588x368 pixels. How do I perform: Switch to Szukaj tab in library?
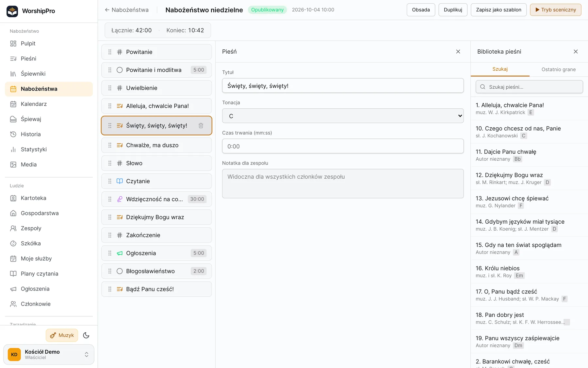pyautogui.click(x=500, y=69)
